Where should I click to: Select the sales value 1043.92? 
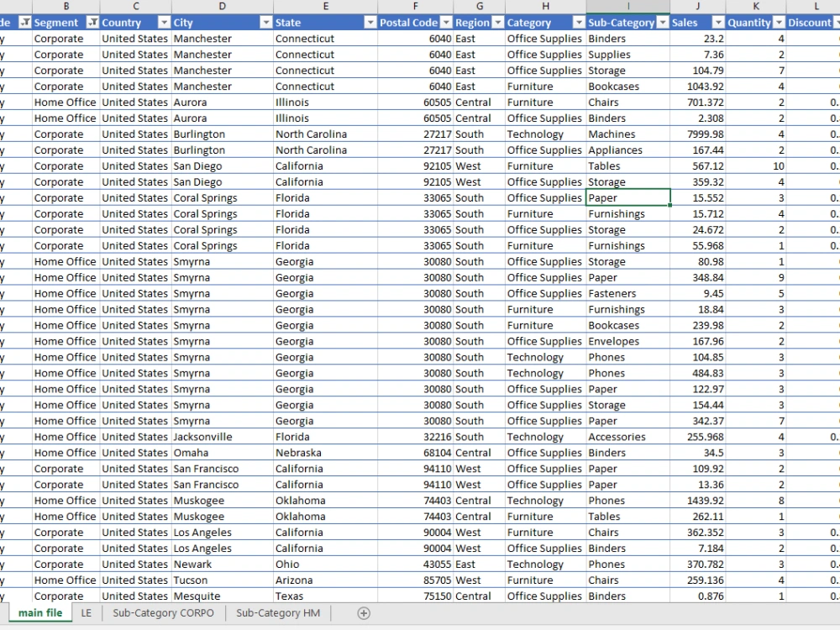[697, 87]
